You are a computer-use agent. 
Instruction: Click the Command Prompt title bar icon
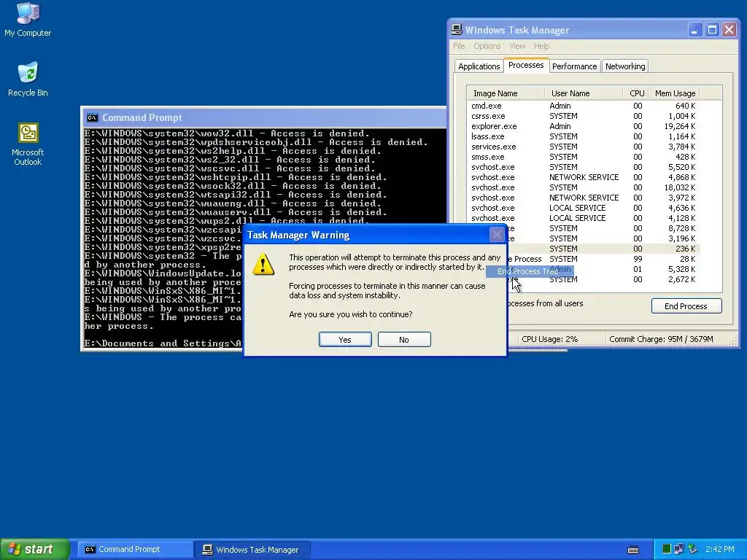point(93,117)
